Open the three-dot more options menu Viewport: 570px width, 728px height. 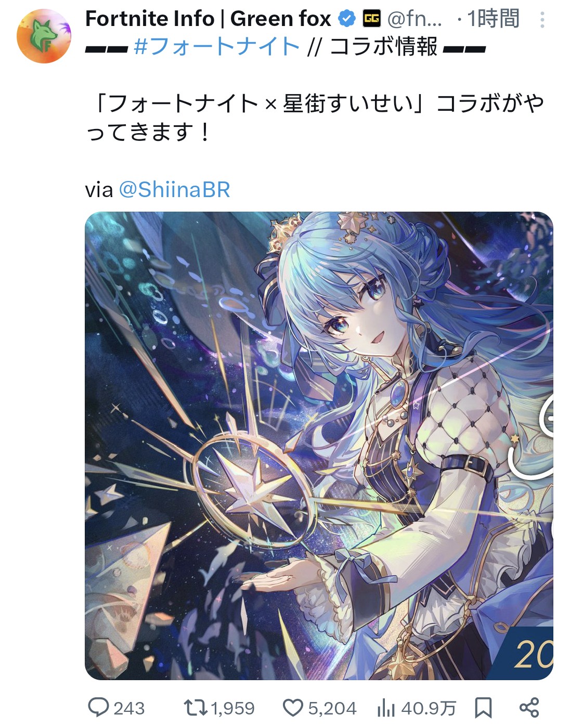point(542,20)
